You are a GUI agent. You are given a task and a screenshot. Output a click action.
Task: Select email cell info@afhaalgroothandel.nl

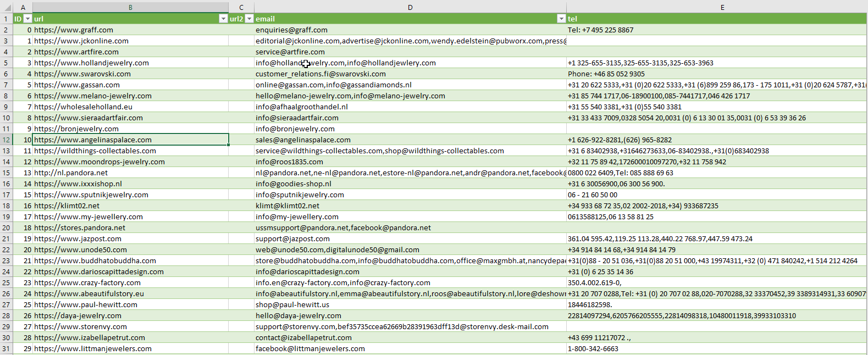pyautogui.click(x=410, y=107)
